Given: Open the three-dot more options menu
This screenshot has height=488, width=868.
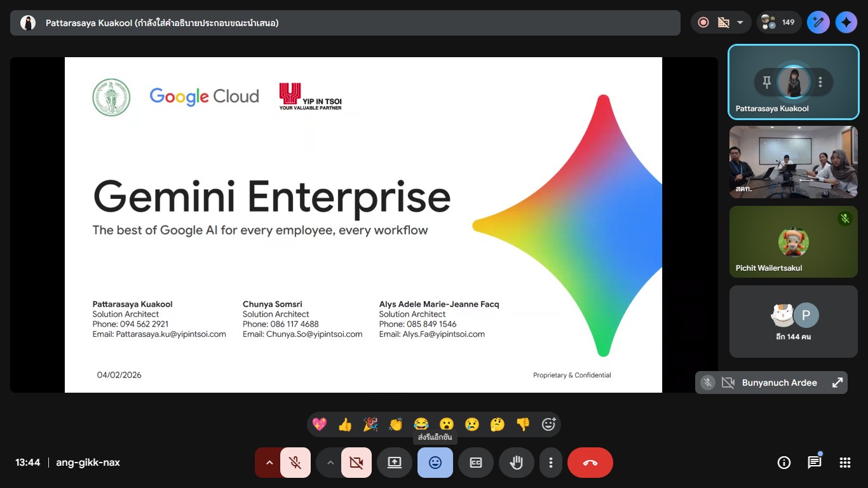Looking at the screenshot, I should pyautogui.click(x=551, y=463).
